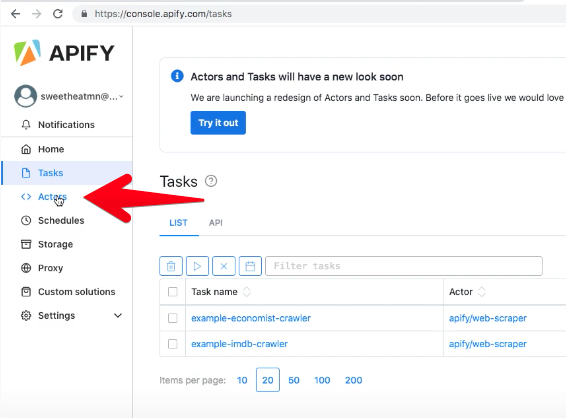
Task: Open the example-imdb-crawler task link
Action: pyautogui.click(x=239, y=344)
